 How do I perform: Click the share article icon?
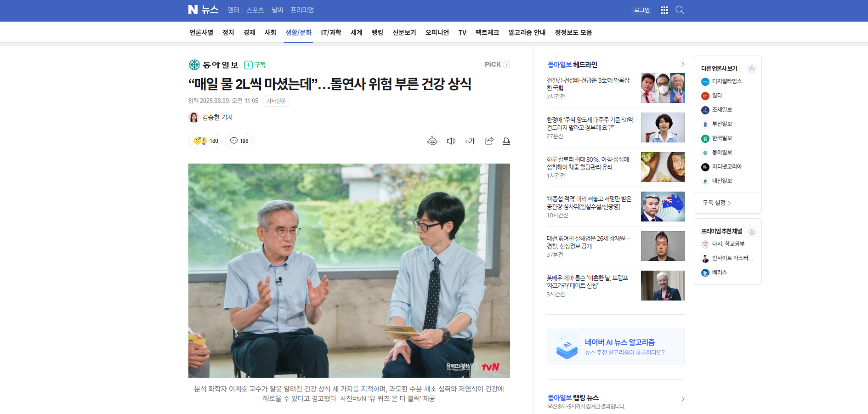coord(489,141)
